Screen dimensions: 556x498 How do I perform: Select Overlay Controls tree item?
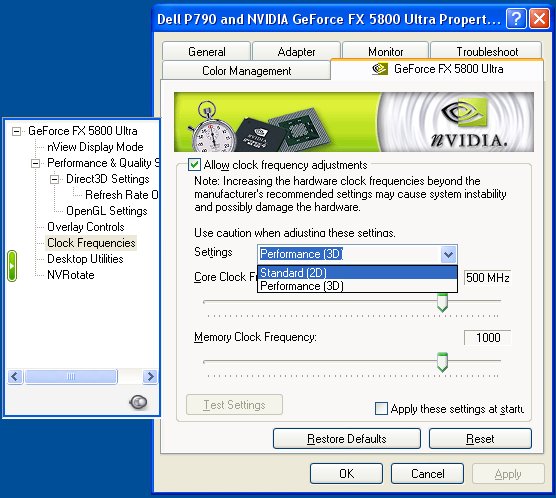[85, 227]
